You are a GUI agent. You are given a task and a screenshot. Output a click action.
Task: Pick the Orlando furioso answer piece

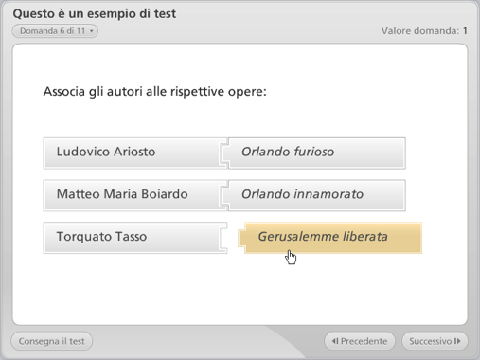pos(313,153)
